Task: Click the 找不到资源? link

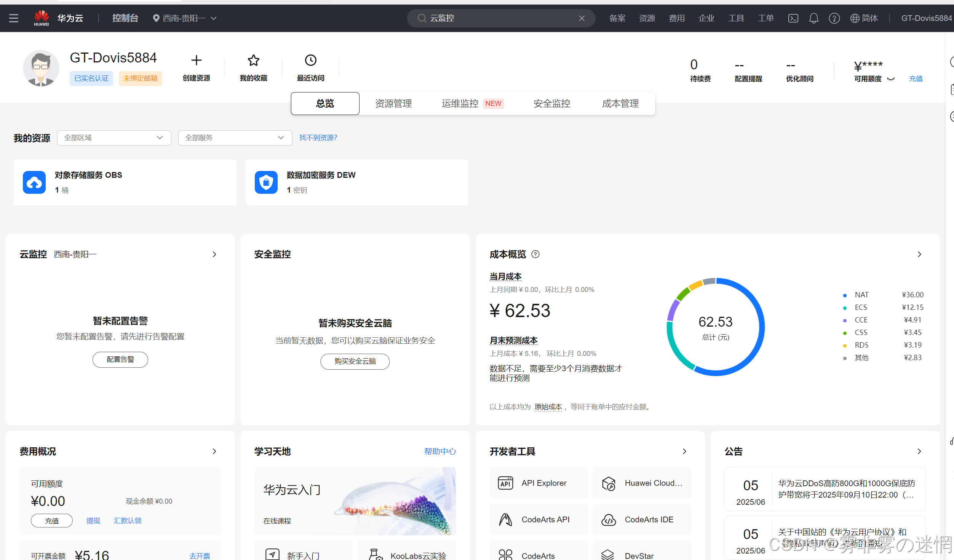Action: tap(318, 138)
